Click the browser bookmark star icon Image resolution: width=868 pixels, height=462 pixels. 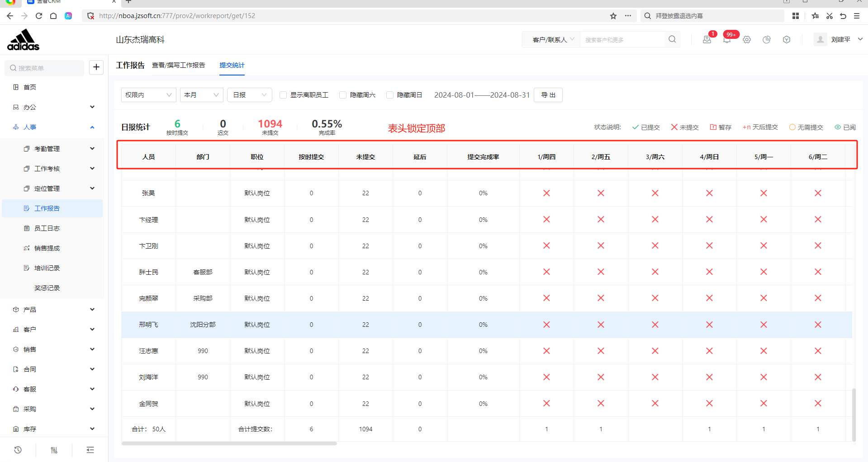tap(613, 16)
